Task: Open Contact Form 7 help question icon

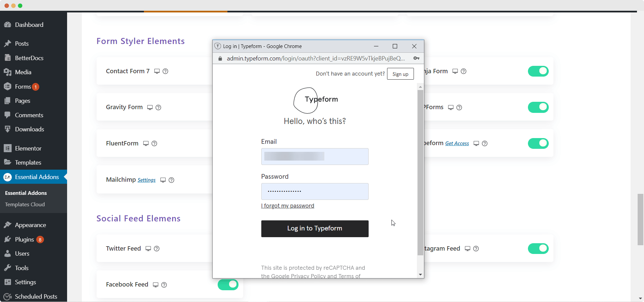Action: (x=165, y=71)
